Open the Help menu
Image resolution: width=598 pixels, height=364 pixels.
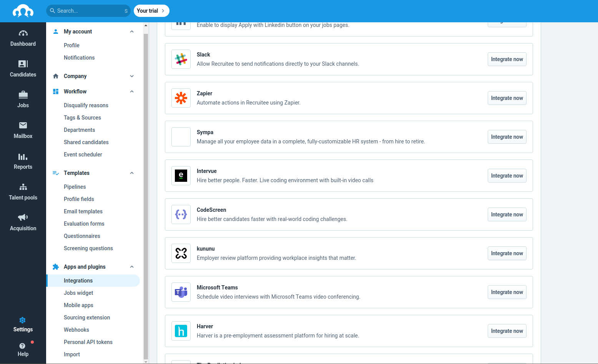[23, 349]
